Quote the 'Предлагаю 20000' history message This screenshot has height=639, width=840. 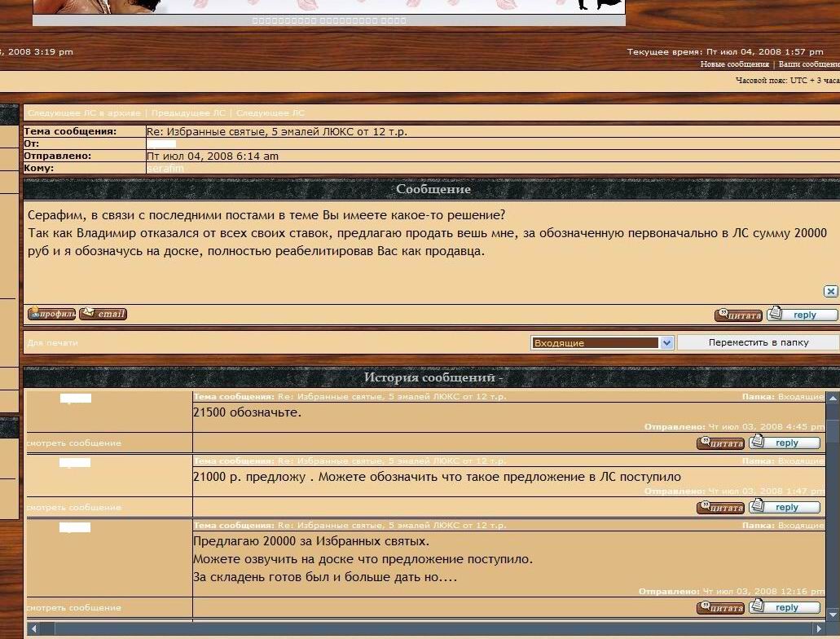pos(720,607)
